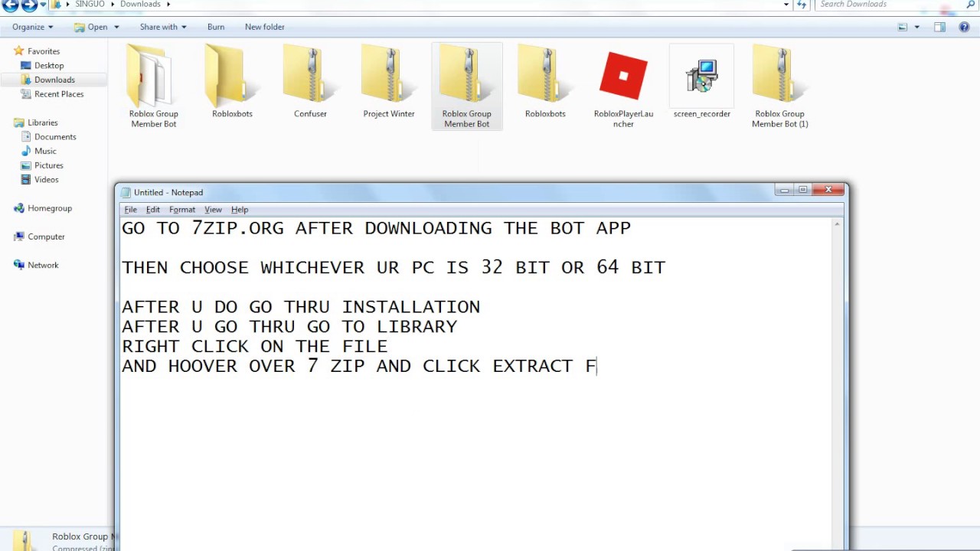The width and height of the screenshot is (980, 551).
Task: Click New folder button
Action: (x=265, y=27)
